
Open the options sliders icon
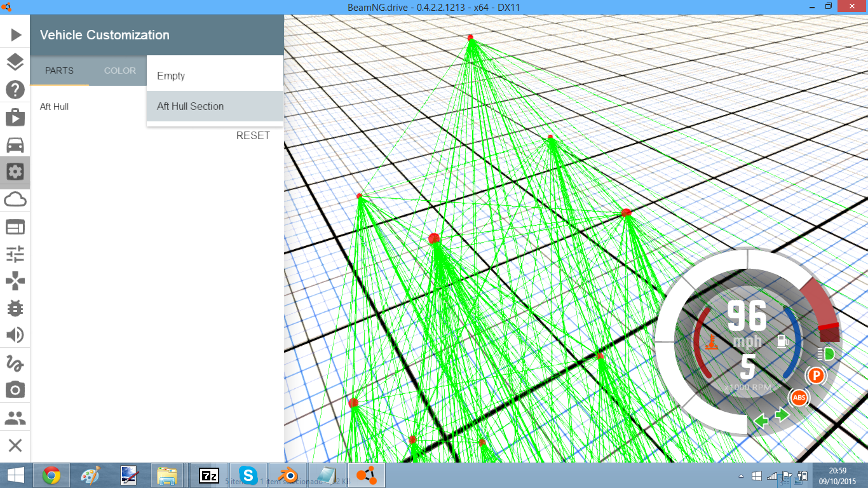click(15, 254)
